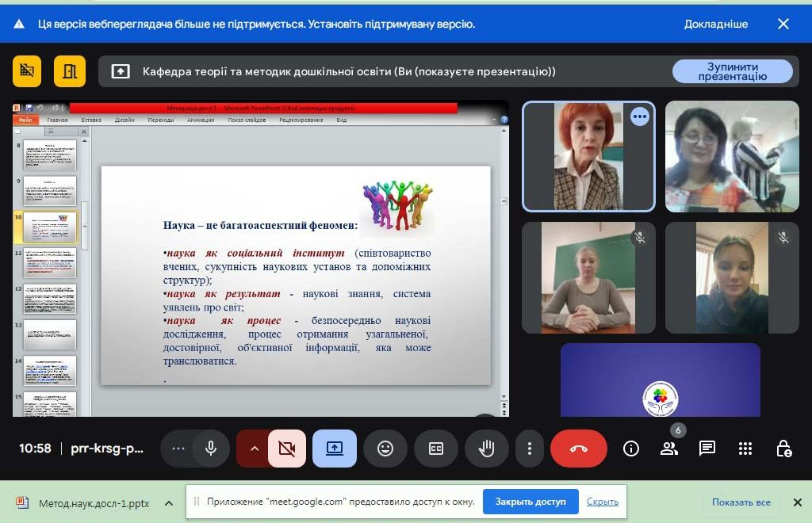Open the activities grid icon
Screen dimensions: 812x523
(x=745, y=449)
